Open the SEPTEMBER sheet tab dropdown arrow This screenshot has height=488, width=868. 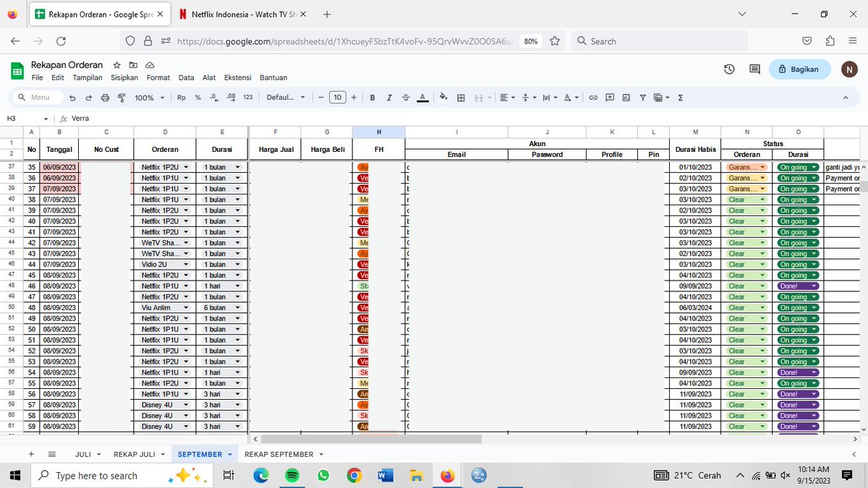(230, 454)
